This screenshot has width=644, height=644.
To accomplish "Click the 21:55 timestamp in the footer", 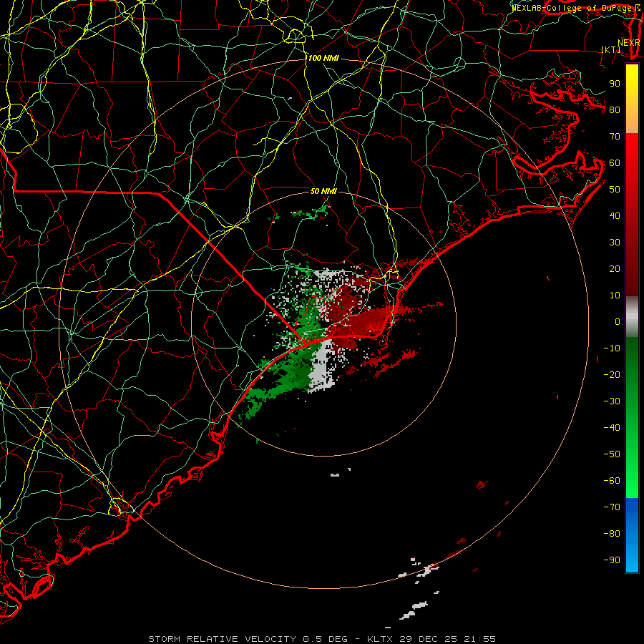I will pyautogui.click(x=479, y=639).
